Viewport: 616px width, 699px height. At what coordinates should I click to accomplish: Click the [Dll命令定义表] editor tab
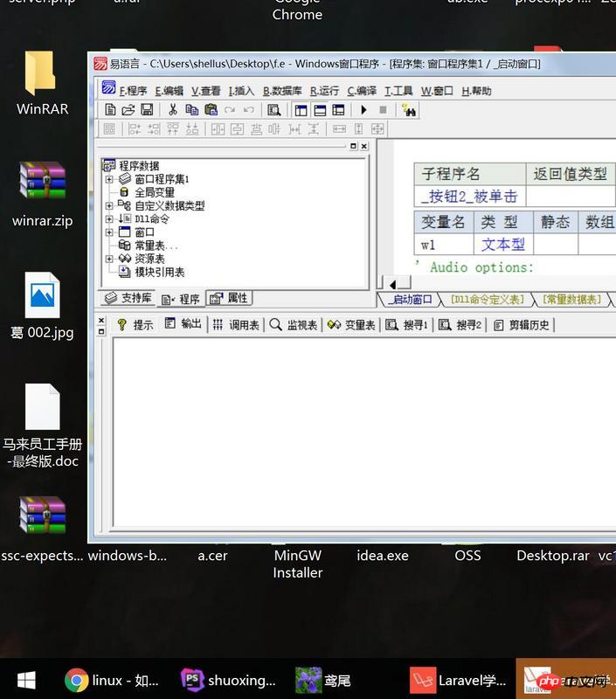tap(487, 300)
